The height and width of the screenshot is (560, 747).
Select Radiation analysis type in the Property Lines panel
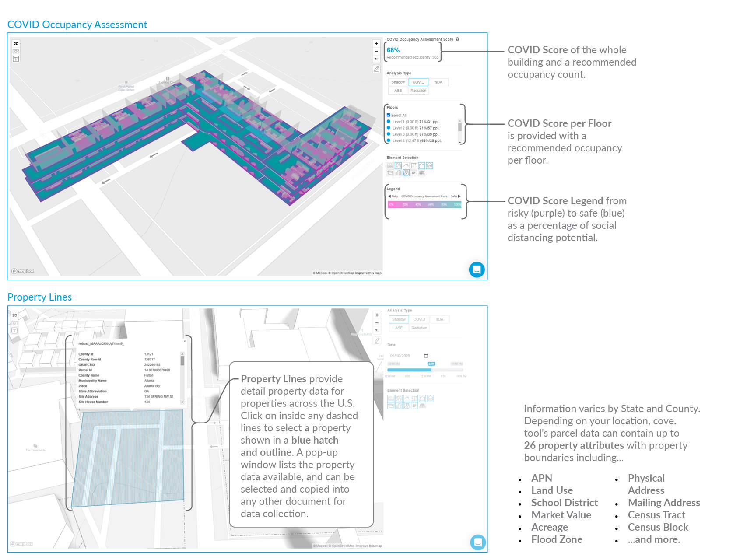419,328
